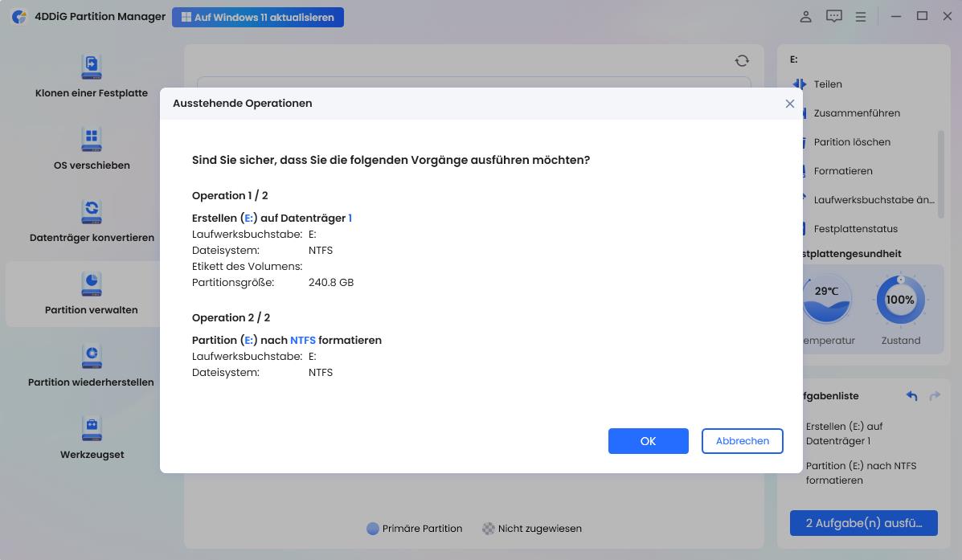Cancel the pending operations dialog
The height and width of the screenshot is (560, 962).
click(x=742, y=440)
